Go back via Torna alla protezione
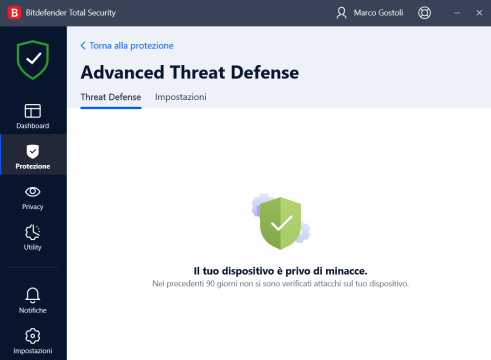Image resolution: width=491 pixels, height=360 pixels. (127, 46)
